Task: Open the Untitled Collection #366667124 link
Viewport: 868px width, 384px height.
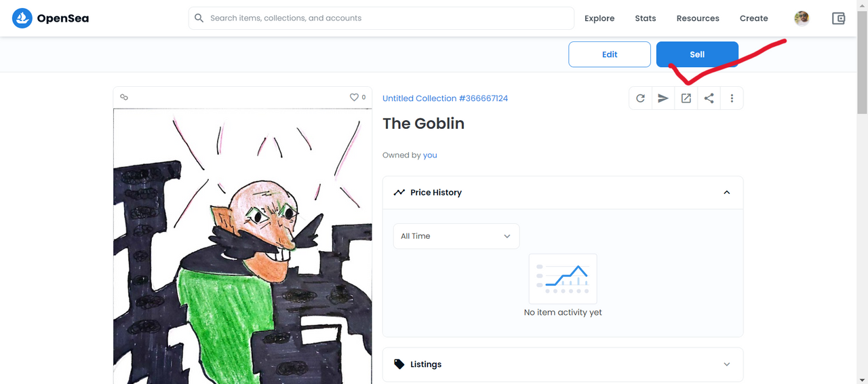Action: (x=445, y=98)
